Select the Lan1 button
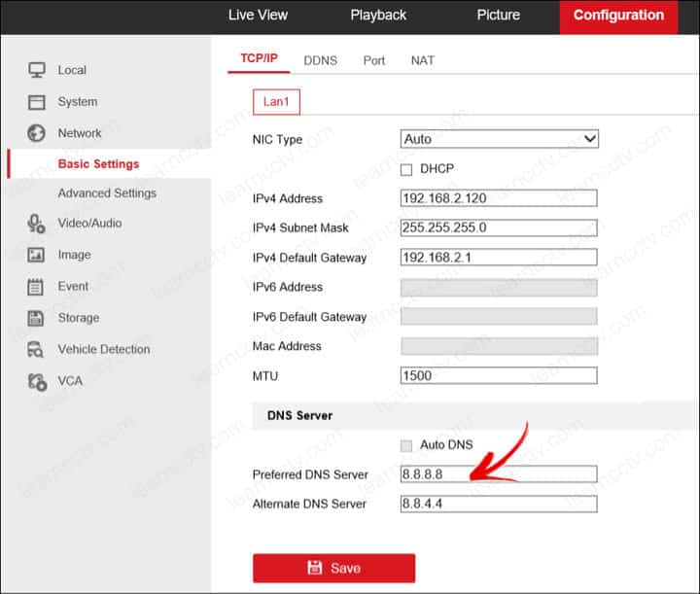This screenshot has height=594, width=700. pos(277,102)
